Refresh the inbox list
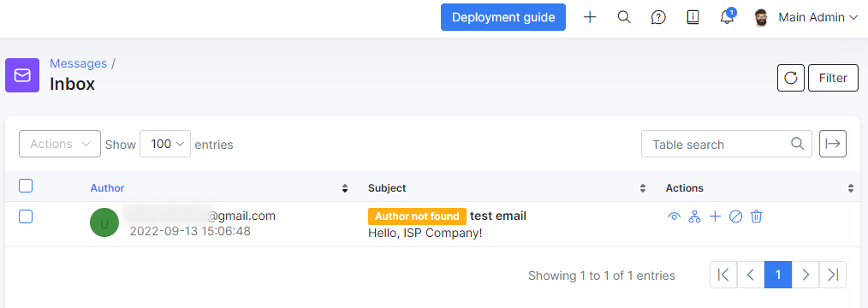 coord(791,78)
